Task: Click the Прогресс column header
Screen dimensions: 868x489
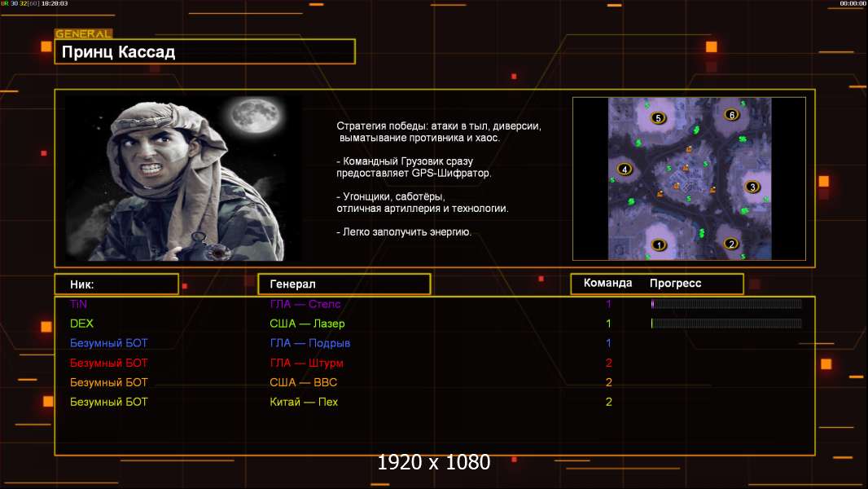Action: [x=675, y=284]
